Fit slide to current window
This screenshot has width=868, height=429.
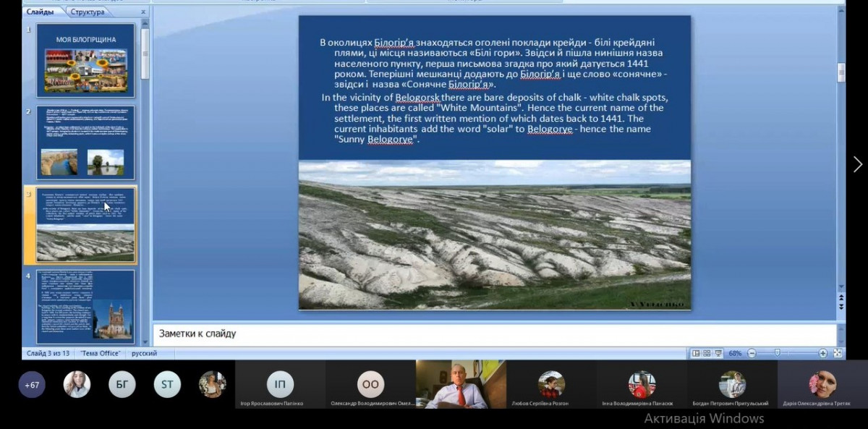coord(838,353)
